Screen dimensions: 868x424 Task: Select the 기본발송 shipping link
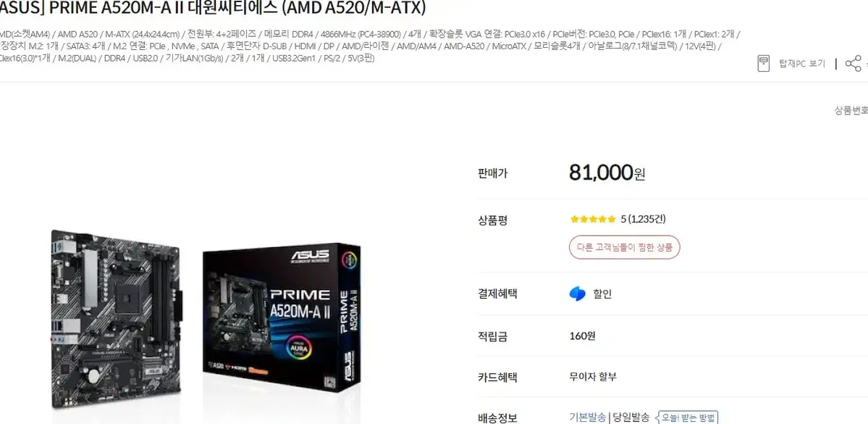point(587,417)
